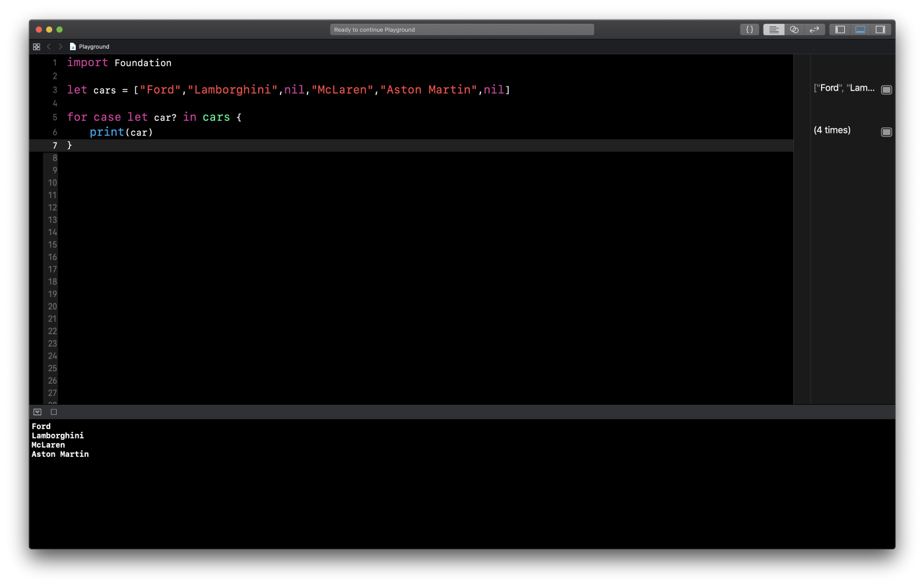The height and width of the screenshot is (587, 924).
Task: Hide the debug area with triangle button
Action: pos(38,412)
